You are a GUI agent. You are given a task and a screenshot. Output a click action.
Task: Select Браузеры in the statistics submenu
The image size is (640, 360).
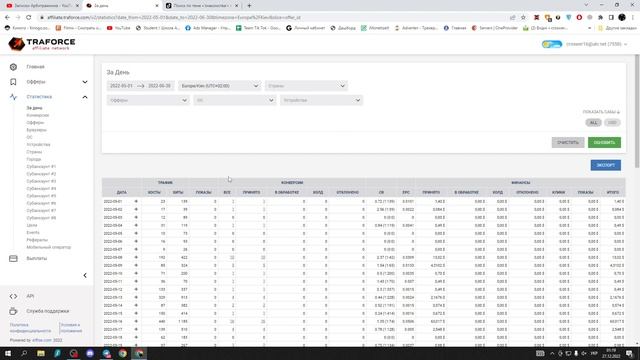(37, 130)
